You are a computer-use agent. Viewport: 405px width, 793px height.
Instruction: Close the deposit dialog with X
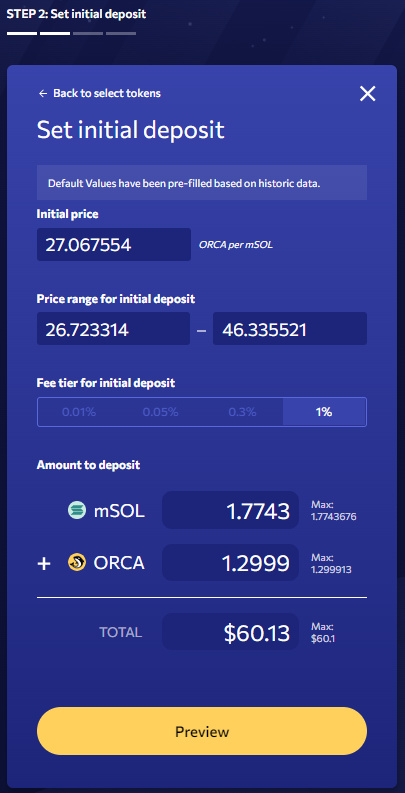[x=368, y=93]
